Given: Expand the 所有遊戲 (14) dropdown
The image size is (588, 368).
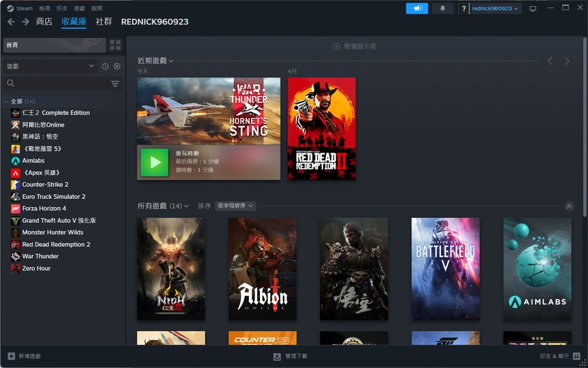Looking at the screenshot, I should pos(163,206).
